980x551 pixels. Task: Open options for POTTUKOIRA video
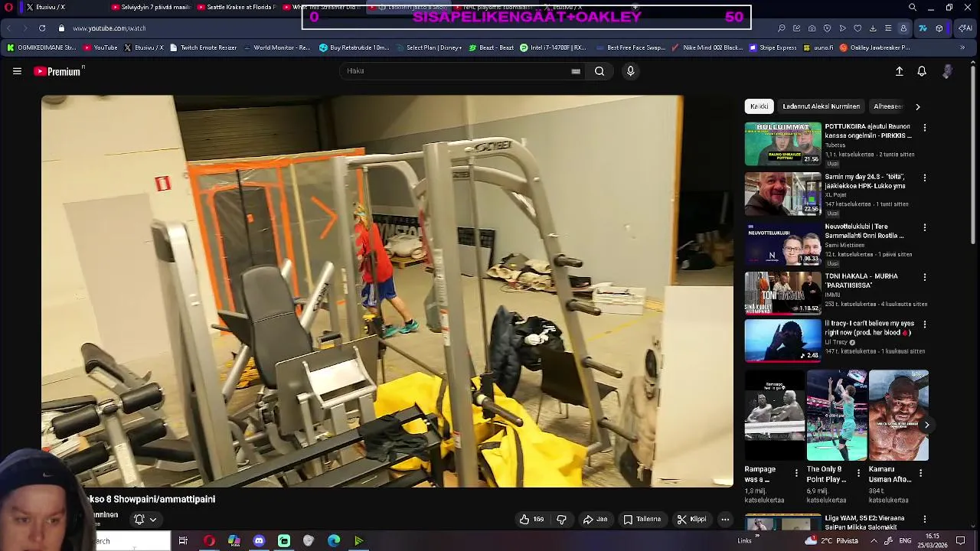point(925,128)
